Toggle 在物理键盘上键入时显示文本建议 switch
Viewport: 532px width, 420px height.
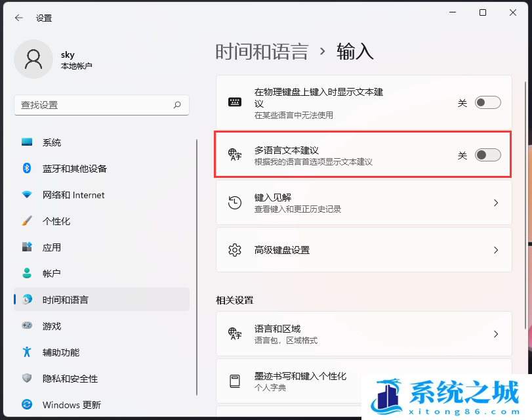[488, 102]
